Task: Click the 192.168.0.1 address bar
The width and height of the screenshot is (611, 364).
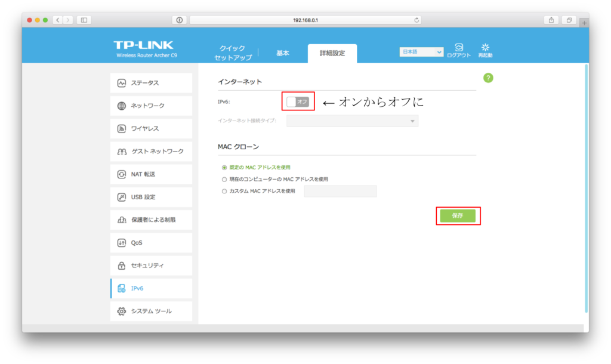Action: (x=305, y=20)
